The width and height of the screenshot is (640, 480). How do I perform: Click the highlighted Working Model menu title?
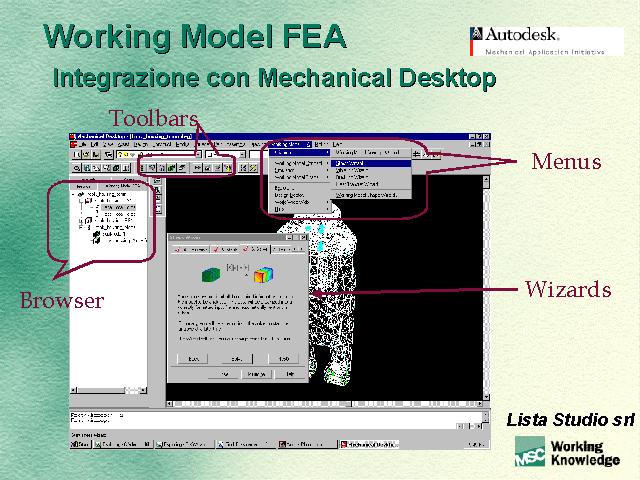(291, 144)
